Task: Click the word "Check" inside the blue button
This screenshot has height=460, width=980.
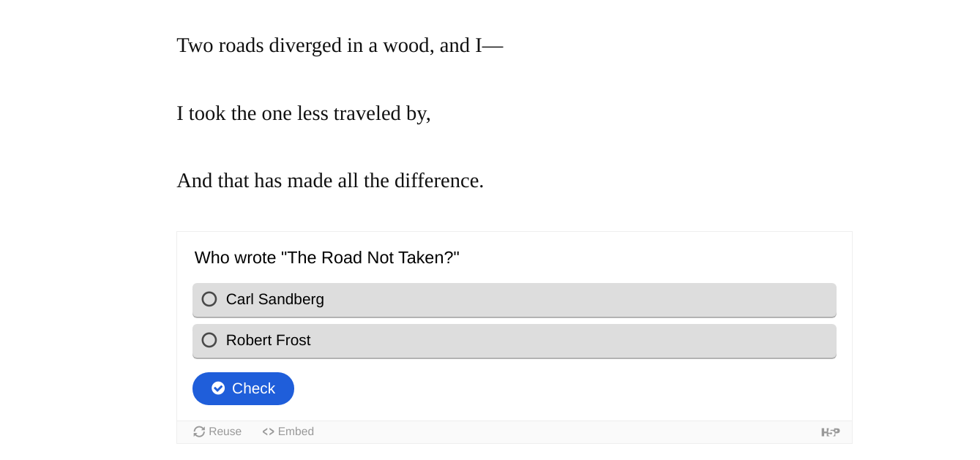Action: tap(253, 388)
